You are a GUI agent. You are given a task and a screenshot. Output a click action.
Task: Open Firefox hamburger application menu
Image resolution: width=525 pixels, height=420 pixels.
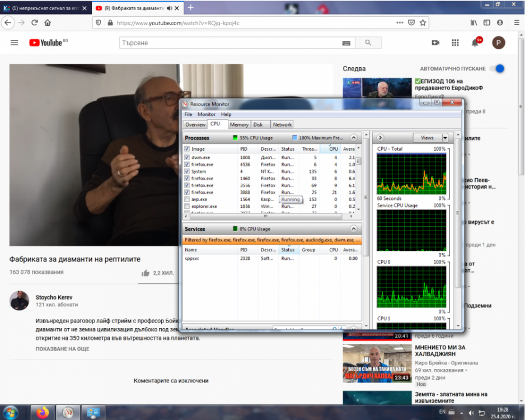point(516,23)
